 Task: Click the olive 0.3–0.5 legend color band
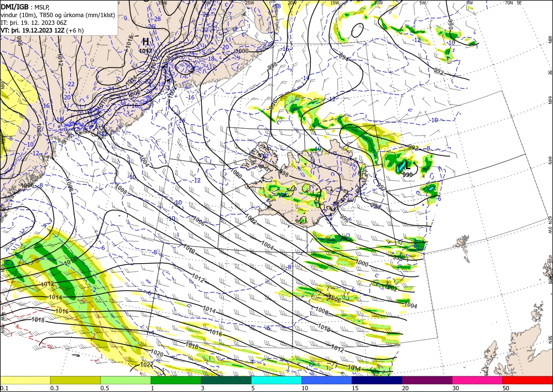point(75,380)
